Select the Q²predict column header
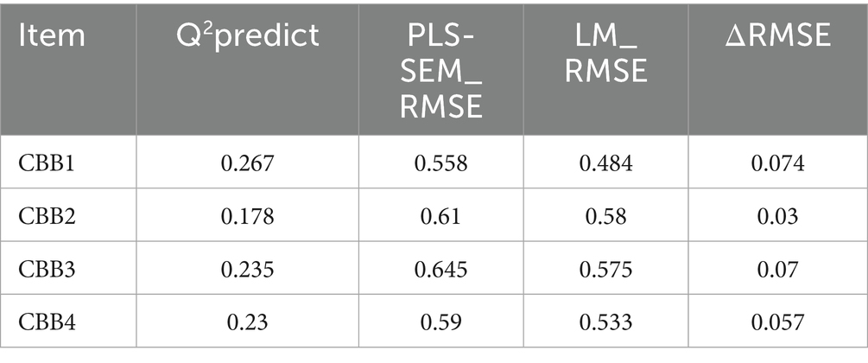 (248, 36)
